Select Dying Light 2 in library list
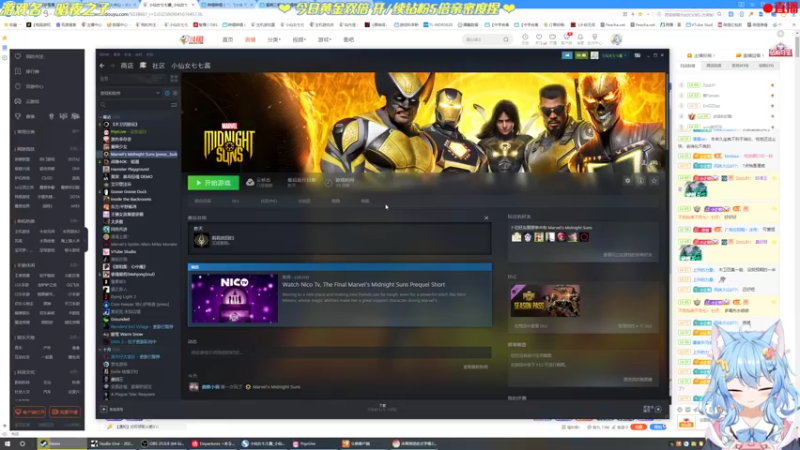This screenshot has width=800, height=450. (123, 297)
